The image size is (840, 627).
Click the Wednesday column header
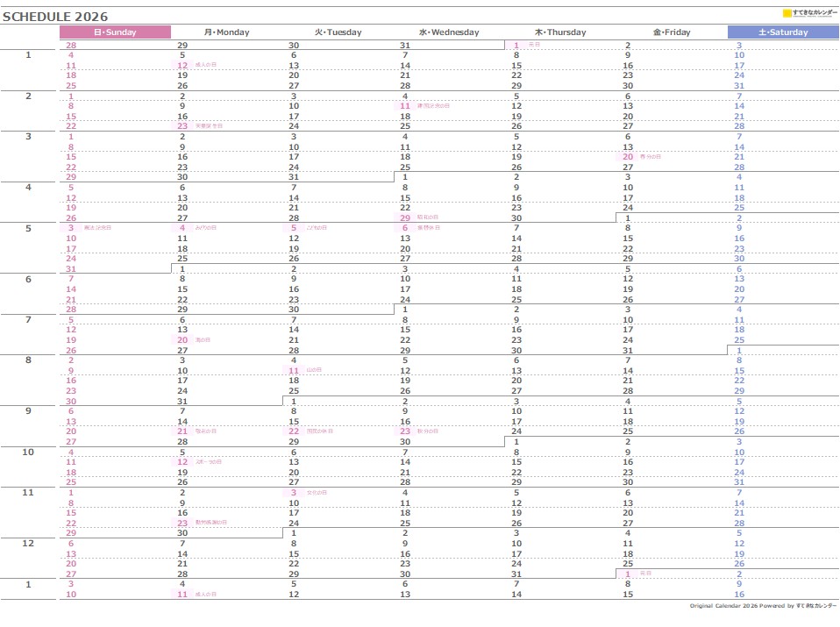[449, 32]
